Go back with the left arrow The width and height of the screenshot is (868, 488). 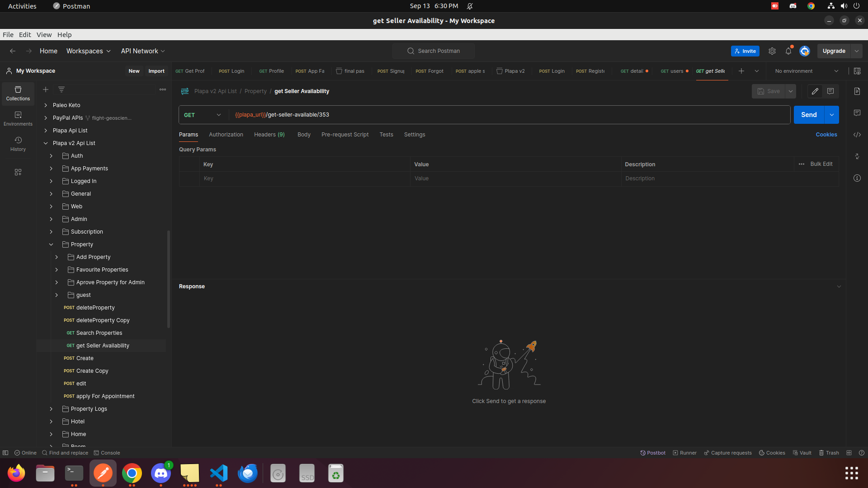click(13, 51)
